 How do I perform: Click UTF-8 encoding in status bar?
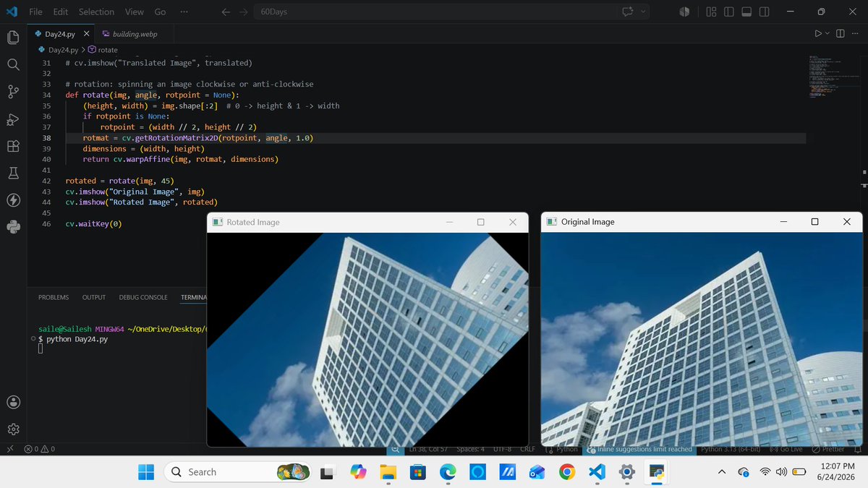point(502,449)
